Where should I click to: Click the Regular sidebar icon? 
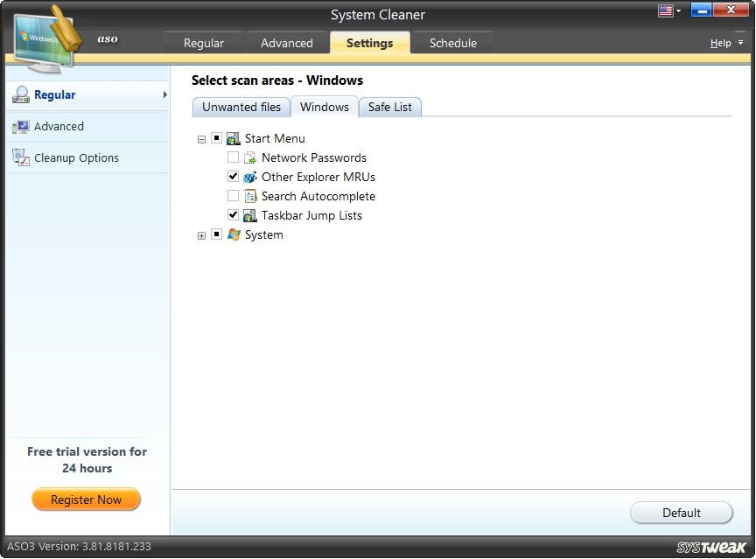pos(21,94)
